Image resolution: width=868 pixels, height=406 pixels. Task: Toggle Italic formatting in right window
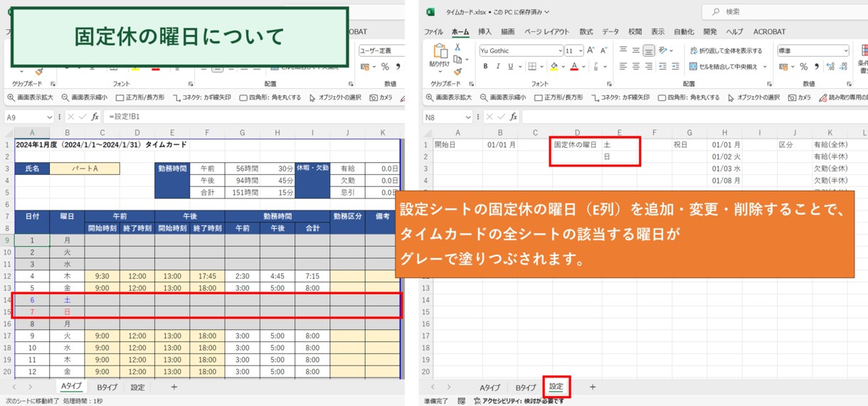point(498,66)
